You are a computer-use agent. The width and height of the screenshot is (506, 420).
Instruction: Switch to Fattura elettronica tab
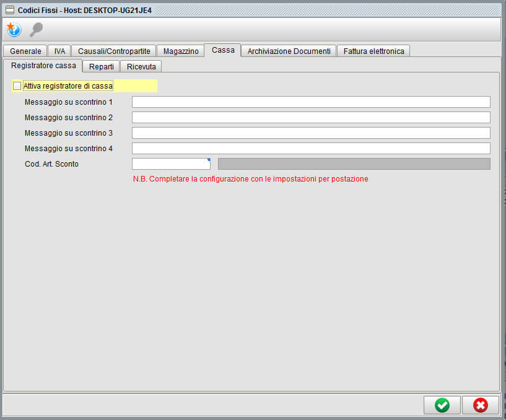click(x=373, y=51)
